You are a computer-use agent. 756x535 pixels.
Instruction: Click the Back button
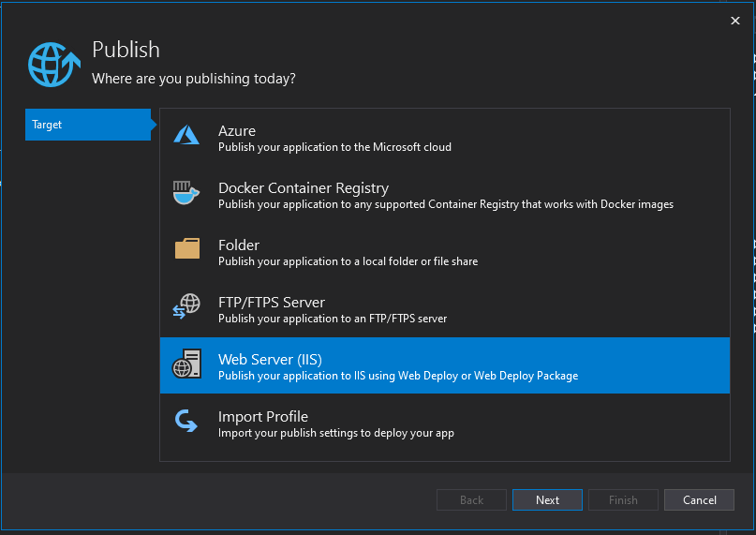pyautogui.click(x=471, y=500)
